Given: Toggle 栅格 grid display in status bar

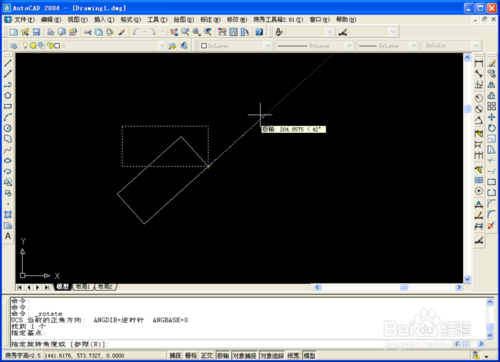Looking at the screenshot, I should pyautogui.click(x=191, y=356).
